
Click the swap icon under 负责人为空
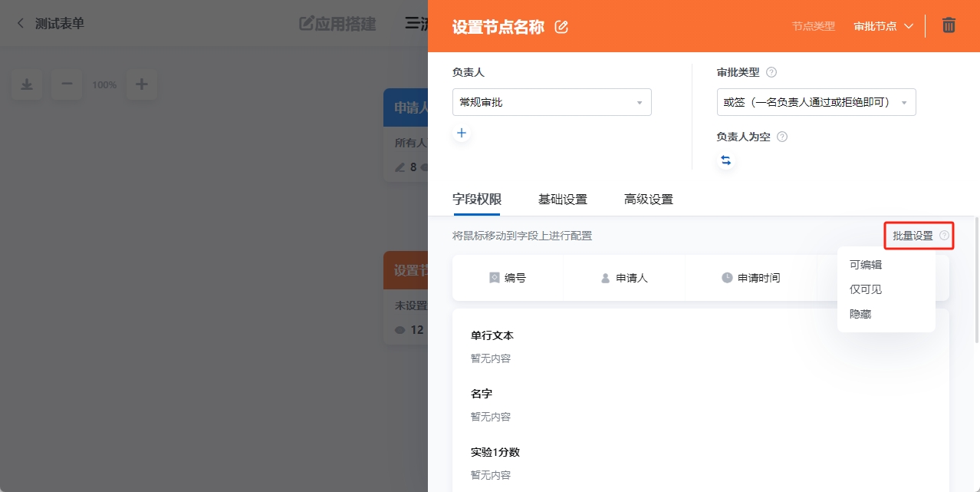coord(725,160)
